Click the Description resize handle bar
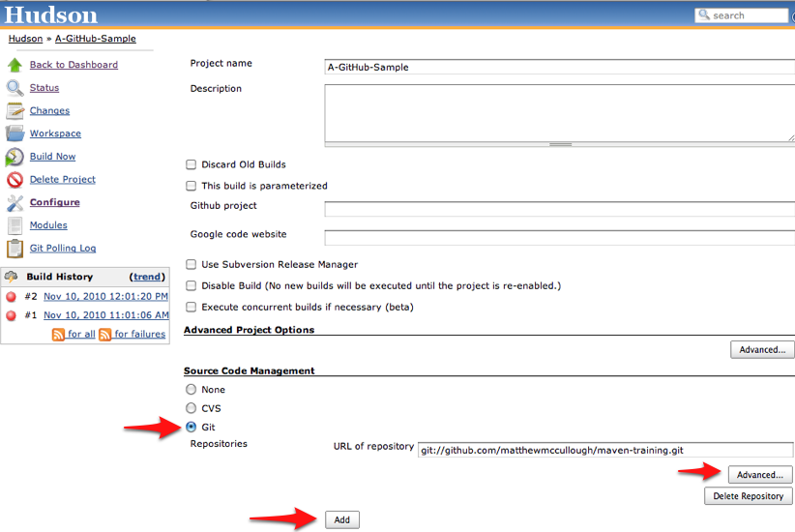The image size is (795, 532). tap(560, 144)
